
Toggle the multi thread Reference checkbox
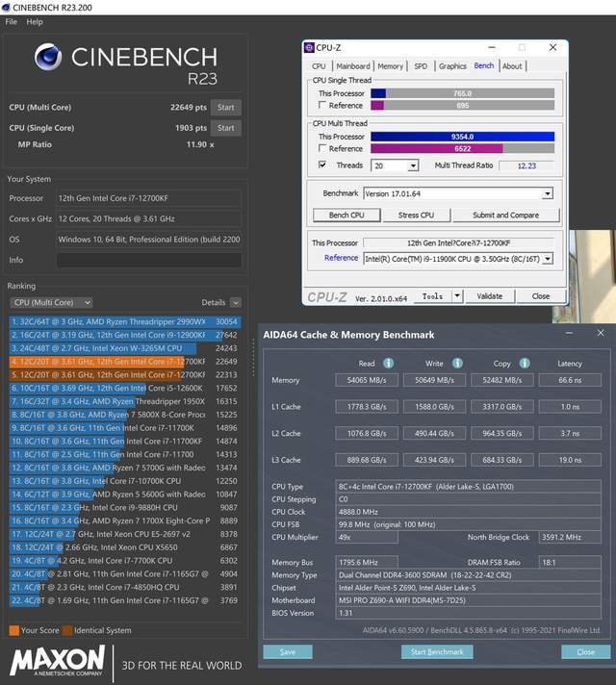pyautogui.click(x=322, y=148)
